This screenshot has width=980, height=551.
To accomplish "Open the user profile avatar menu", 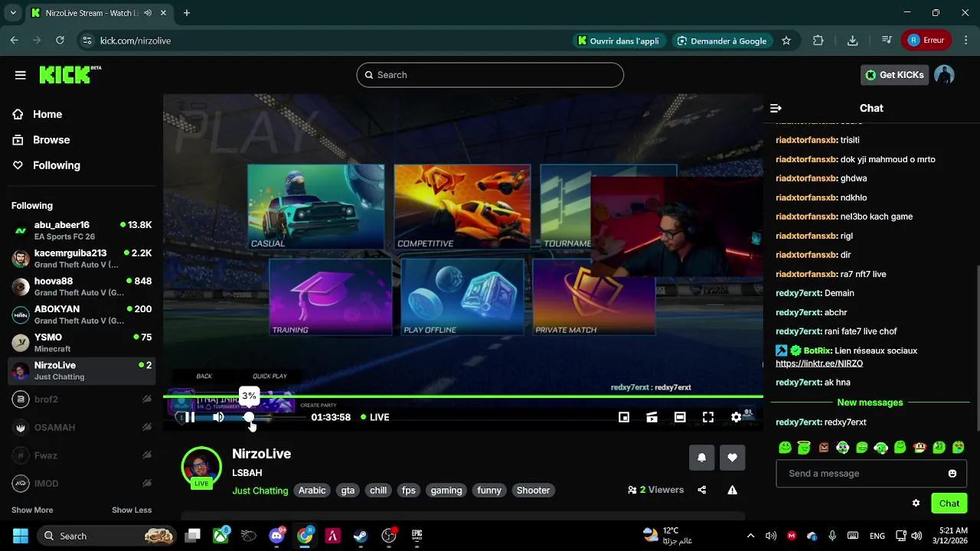I will (944, 74).
